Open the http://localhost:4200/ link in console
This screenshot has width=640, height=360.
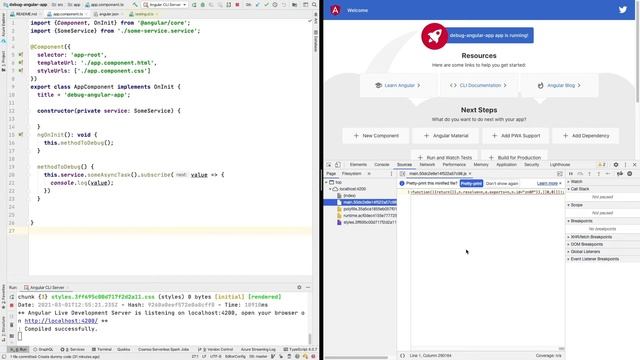(61, 321)
